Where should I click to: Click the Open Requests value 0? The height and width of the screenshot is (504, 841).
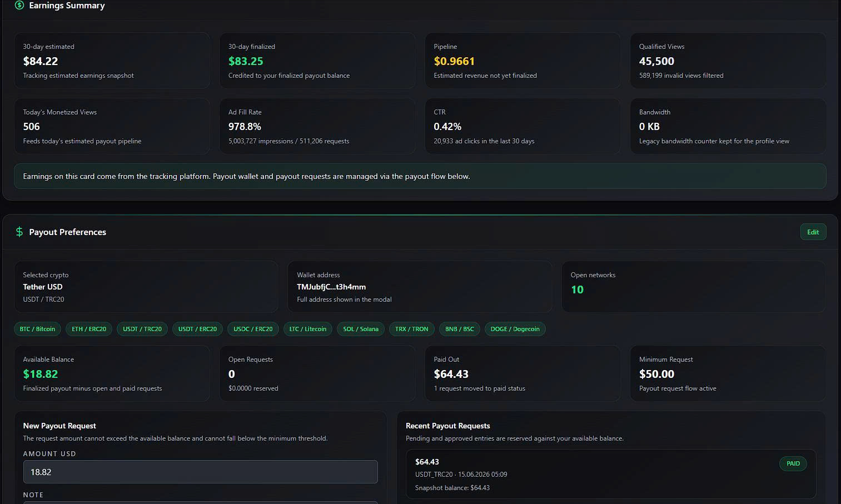pos(232,374)
